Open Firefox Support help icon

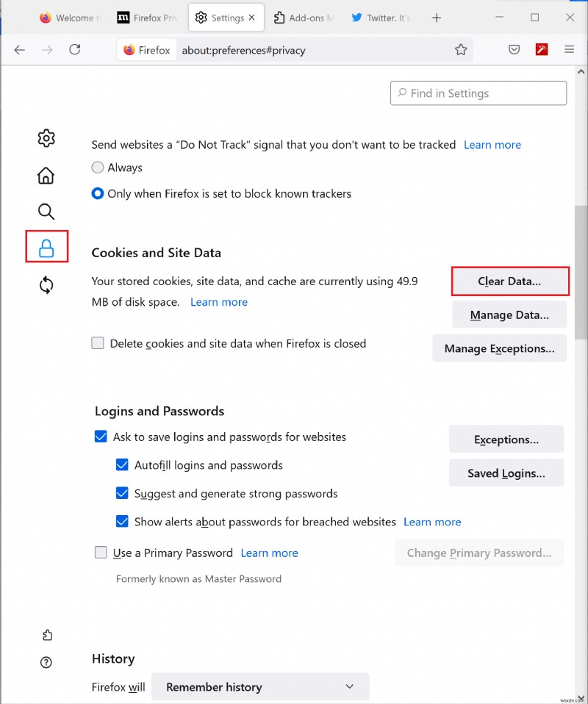(x=47, y=662)
